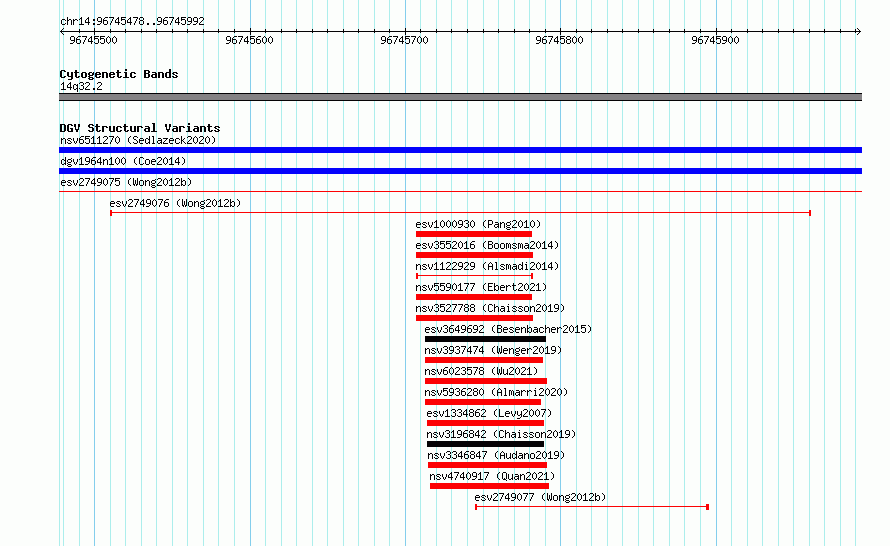Click the nsv6511270 (Sedlazeck2020) label
890x546 pixels.
(x=138, y=140)
